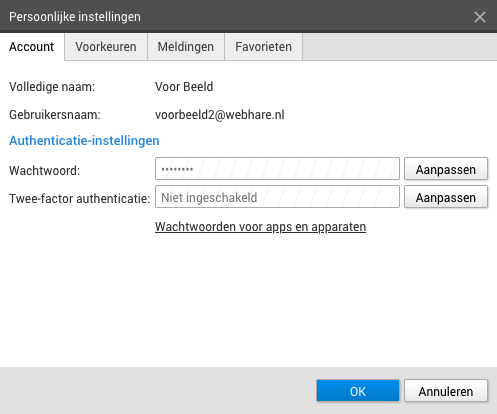Open 'Wachtwoorden voor apps en apparaten' link

(x=260, y=227)
